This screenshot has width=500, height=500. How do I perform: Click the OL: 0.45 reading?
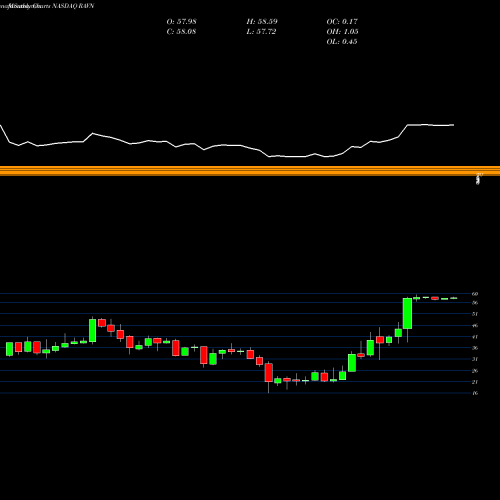pos(342,42)
